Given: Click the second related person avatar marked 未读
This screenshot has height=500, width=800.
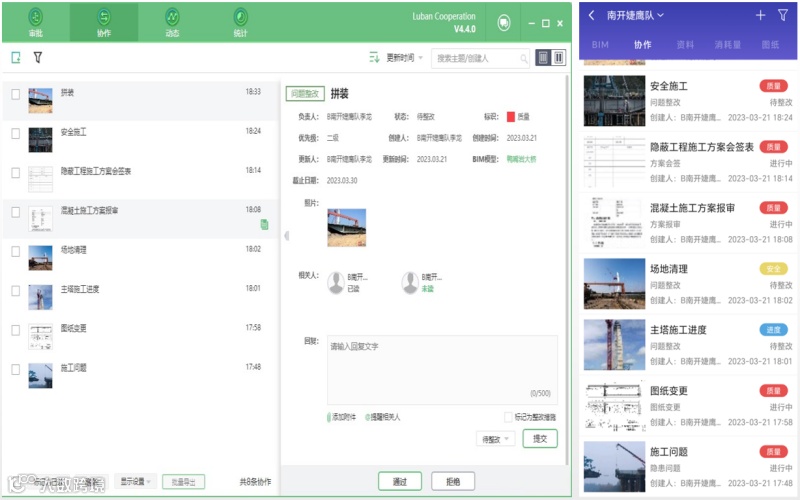Looking at the screenshot, I should point(410,283).
